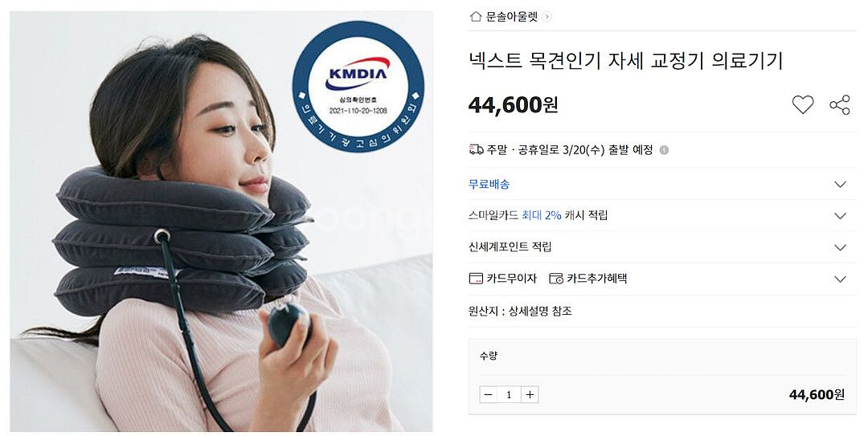
Task: Open the 문솔아울렛 store link
Action: (511, 17)
